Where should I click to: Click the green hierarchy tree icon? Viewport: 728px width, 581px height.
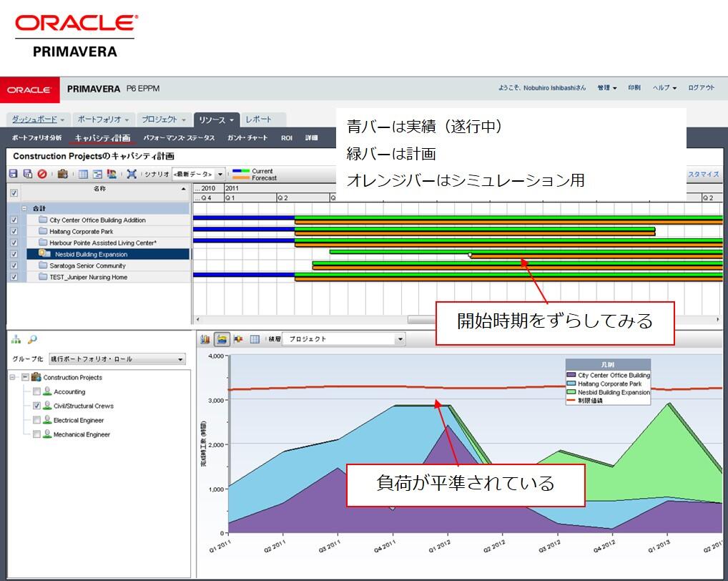point(16,339)
